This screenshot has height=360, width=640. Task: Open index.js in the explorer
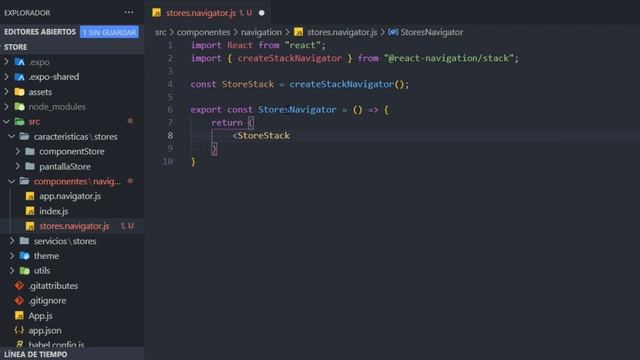click(53, 211)
